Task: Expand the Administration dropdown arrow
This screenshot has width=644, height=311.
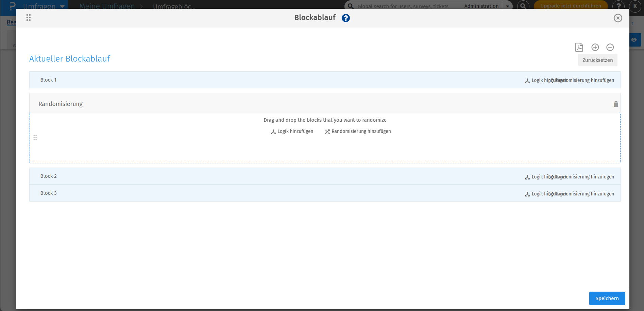Action: 507,6
